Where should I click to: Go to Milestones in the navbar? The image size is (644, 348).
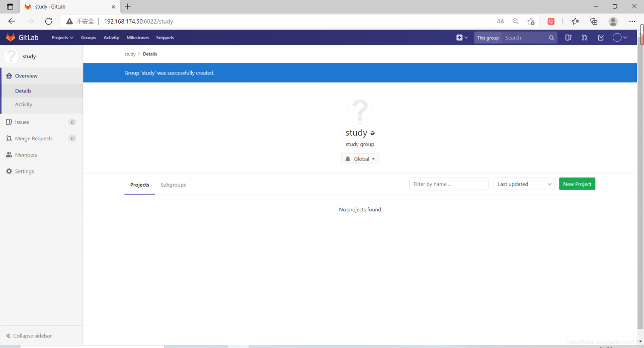[138, 38]
